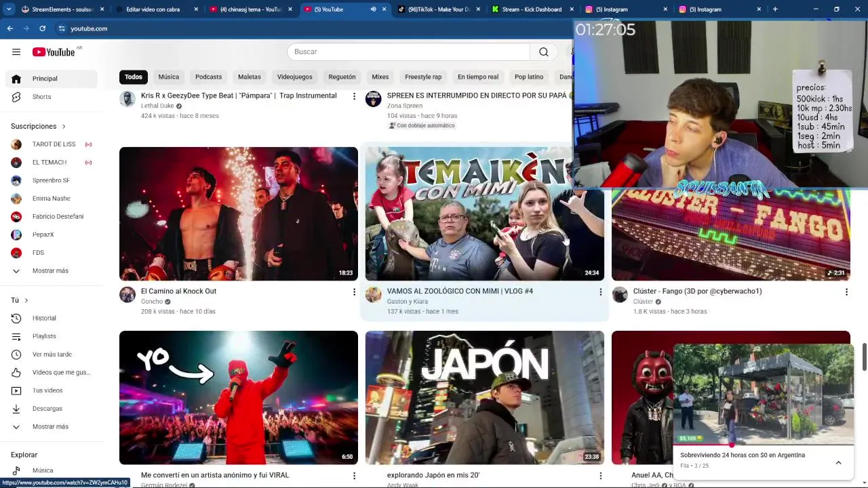Viewport: 868px width, 488px height.
Task: Open browser tab search dropdown
Action: [x=9, y=9]
